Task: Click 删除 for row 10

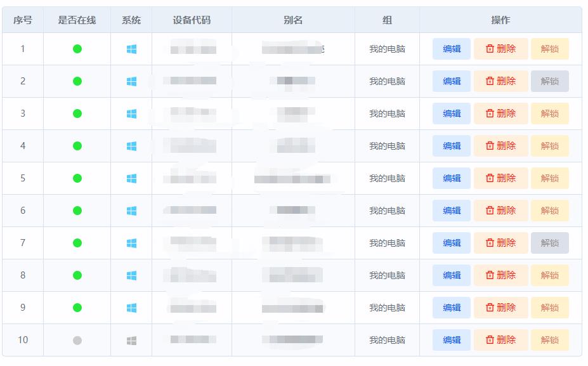Action: click(x=501, y=340)
